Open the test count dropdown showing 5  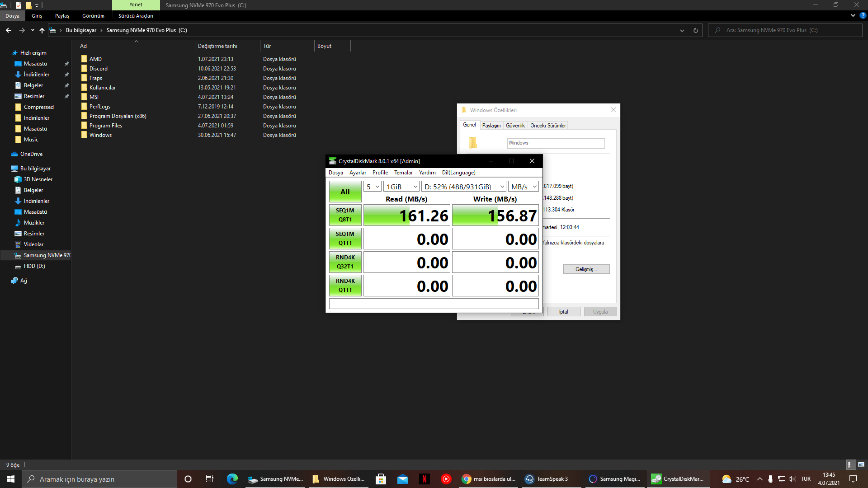point(373,187)
